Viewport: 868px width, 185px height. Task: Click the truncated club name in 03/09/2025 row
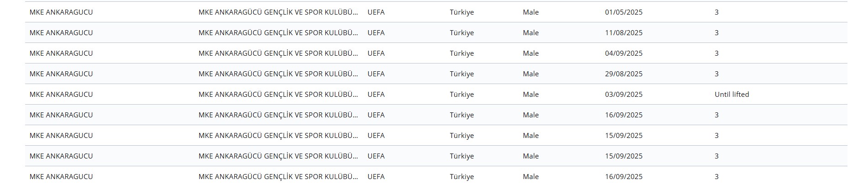click(x=278, y=95)
